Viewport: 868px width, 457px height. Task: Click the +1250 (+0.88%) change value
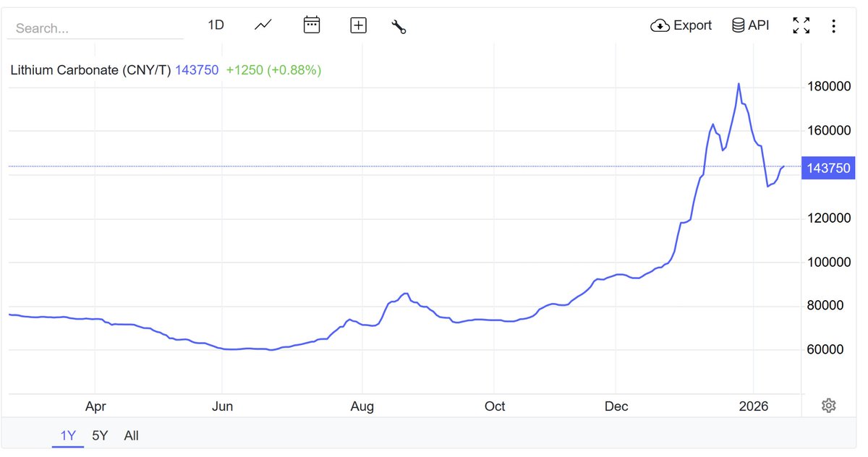[x=273, y=70]
